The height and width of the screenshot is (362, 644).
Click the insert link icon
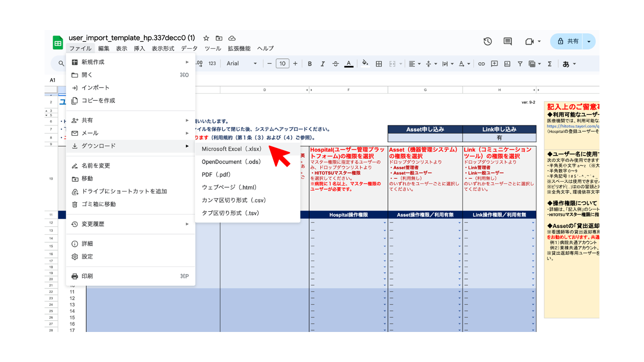tap(481, 64)
